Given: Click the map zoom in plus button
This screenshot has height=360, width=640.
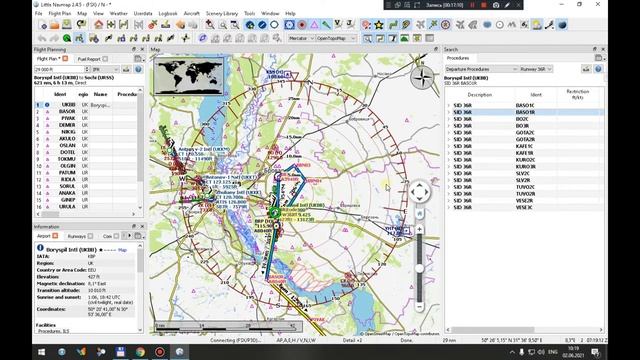Looking at the screenshot, I should pos(419,229).
